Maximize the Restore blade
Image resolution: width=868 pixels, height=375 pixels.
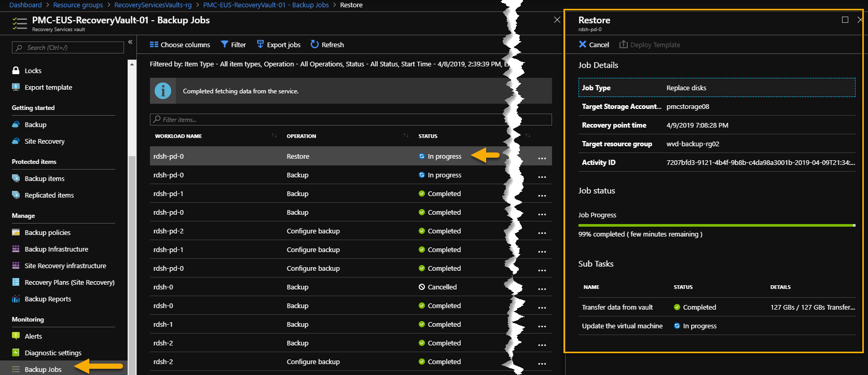(x=845, y=20)
